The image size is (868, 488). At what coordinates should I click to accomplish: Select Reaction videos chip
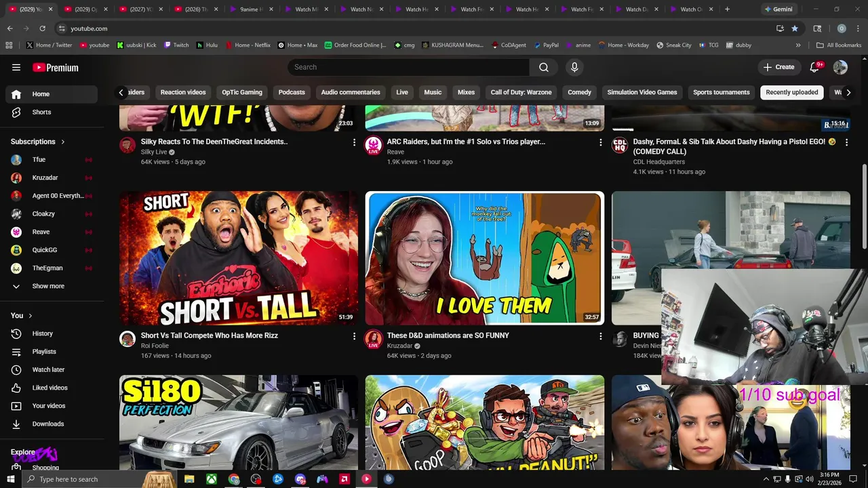pos(183,92)
